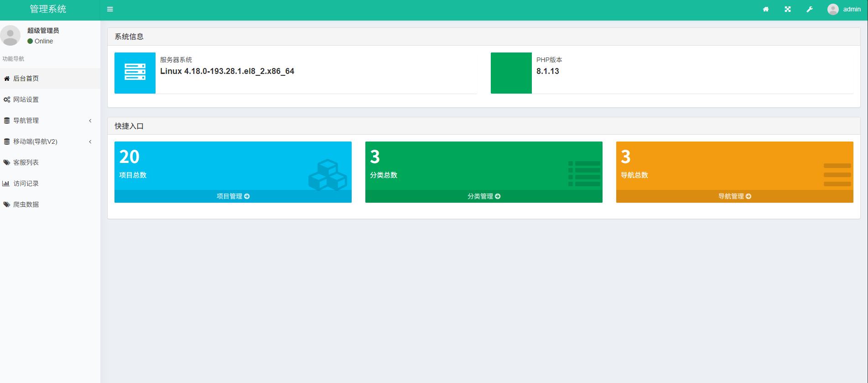Click the 超级管理员 avatar in sidebar
Screen dimensions: 868x383
pos(10,36)
